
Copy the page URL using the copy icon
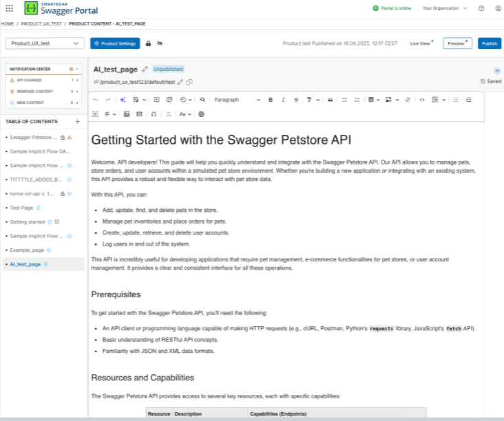click(x=189, y=82)
